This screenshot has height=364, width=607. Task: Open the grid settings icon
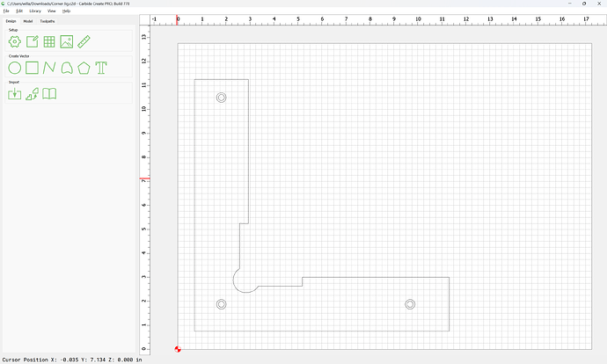49,42
